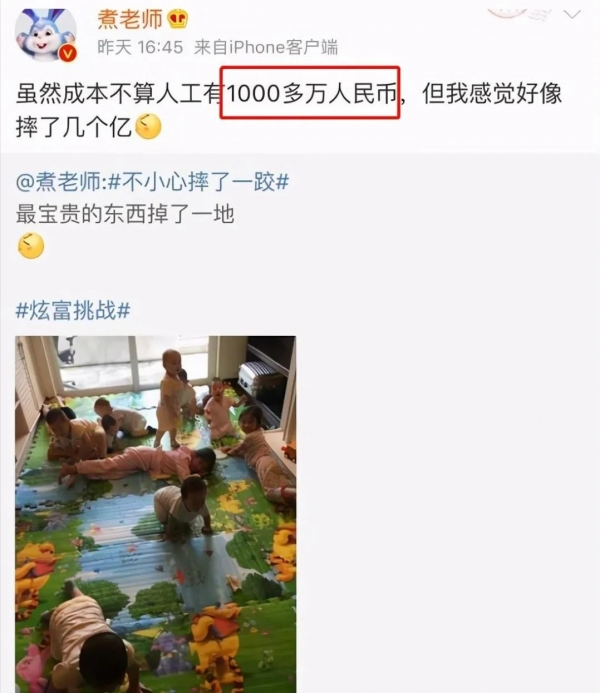Open the @煮老师 mention in repost
600x693 pixels.
(59, 182)
